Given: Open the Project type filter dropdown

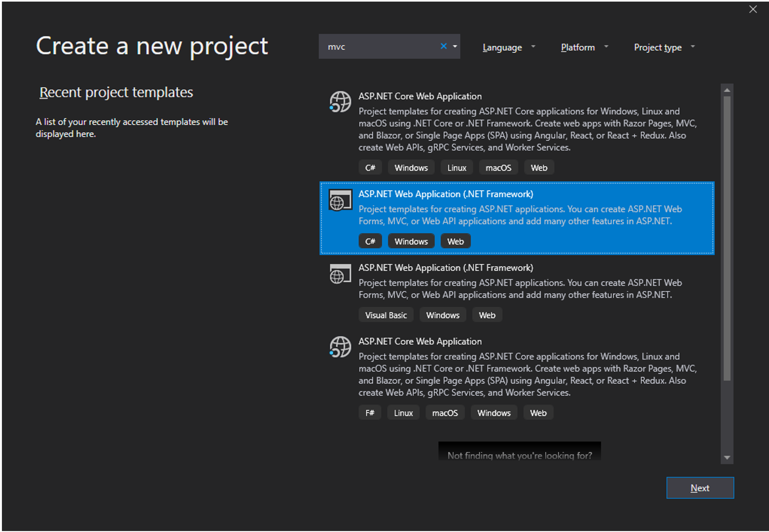Looking at the screenshot, I should click(664, 47).
